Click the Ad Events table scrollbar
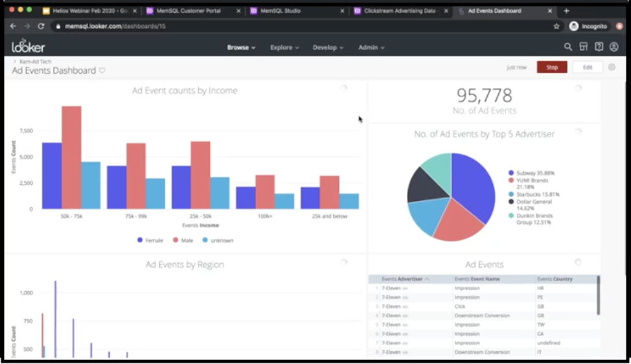 point(599,295)
